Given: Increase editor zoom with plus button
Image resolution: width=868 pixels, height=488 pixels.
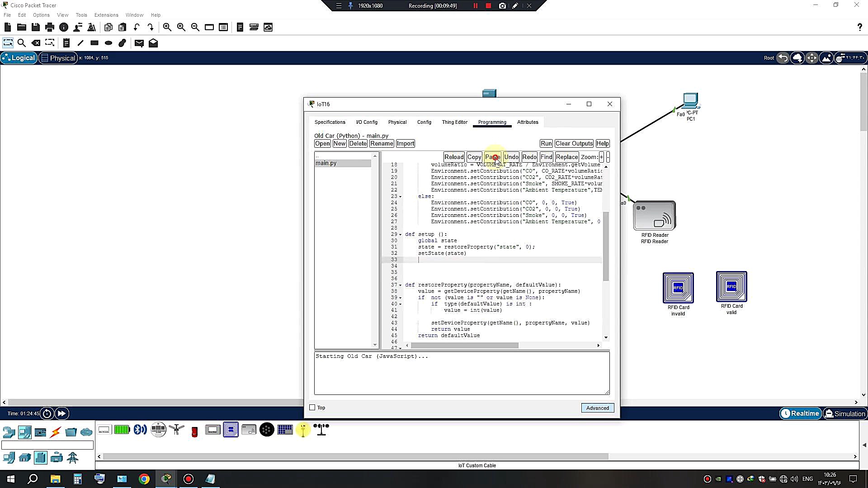Looking at the screenshot, I should tap(601, 157).
